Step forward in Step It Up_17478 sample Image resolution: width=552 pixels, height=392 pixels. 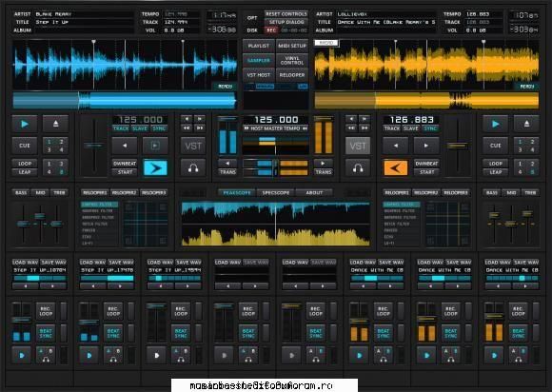pyautogui.click(x=121, y=286)
